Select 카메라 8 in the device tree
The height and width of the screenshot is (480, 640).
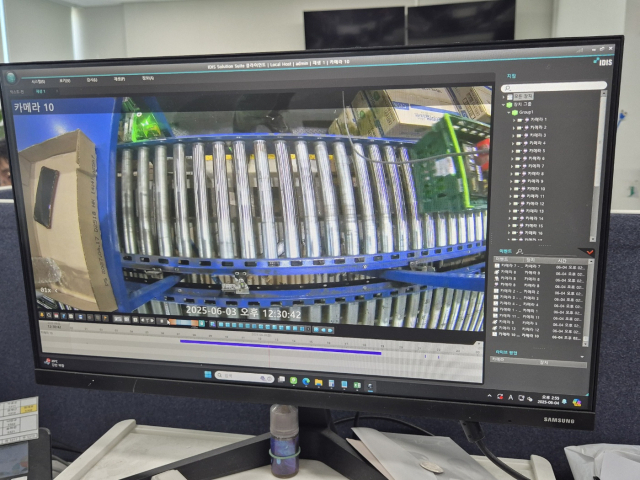(x=536, y=174)
